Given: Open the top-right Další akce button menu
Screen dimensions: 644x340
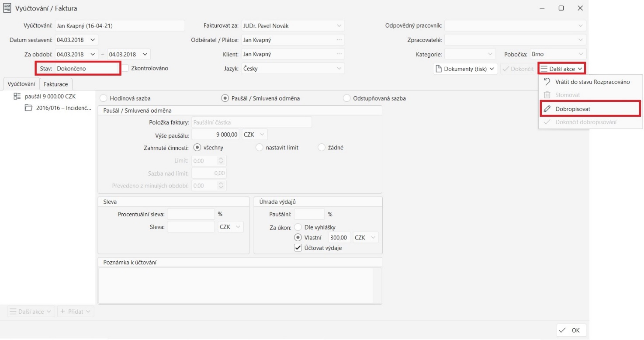Looking at the screenshot, I should [561, 69].
